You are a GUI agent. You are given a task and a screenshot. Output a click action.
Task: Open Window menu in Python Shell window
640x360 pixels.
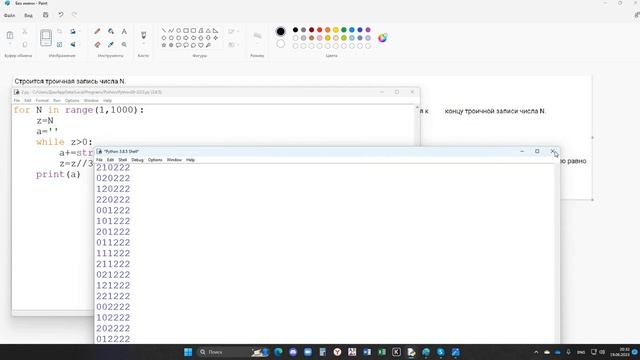174,160
